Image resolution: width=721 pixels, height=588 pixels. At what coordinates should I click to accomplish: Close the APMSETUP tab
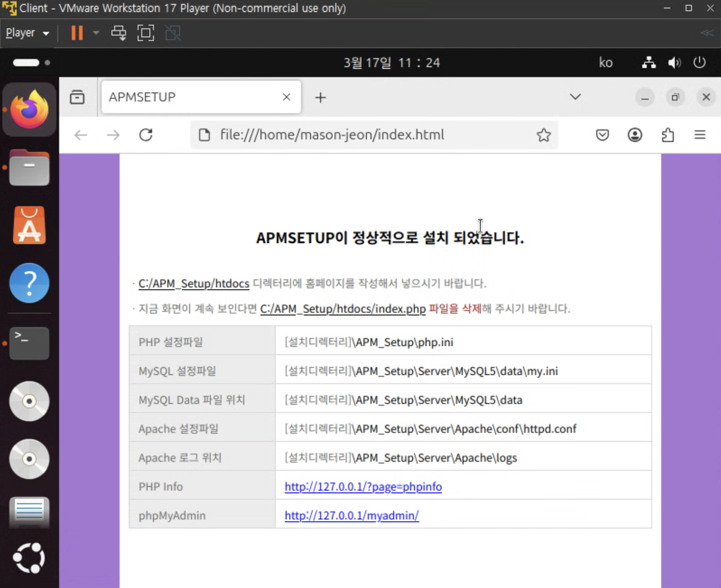pyautogui.click(x=286, y=97)
